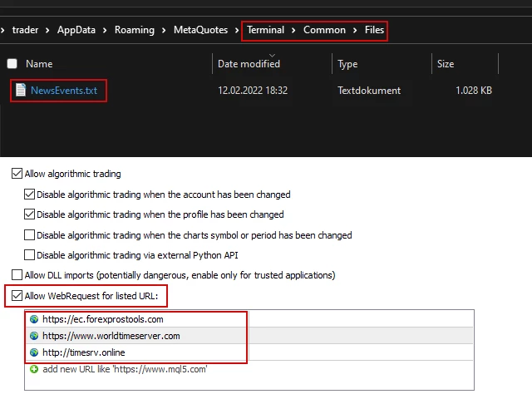
Task: Uncheck Allow WebRequest for listed URL
Action: [x=17, y=295]
